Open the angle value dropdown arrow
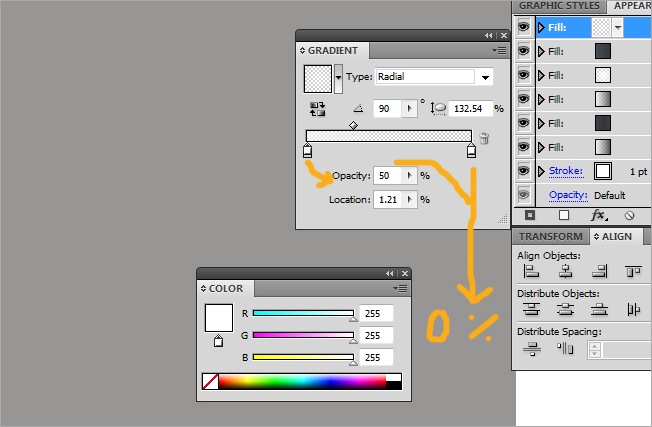The image size is (652, 427). pos(409,109)
